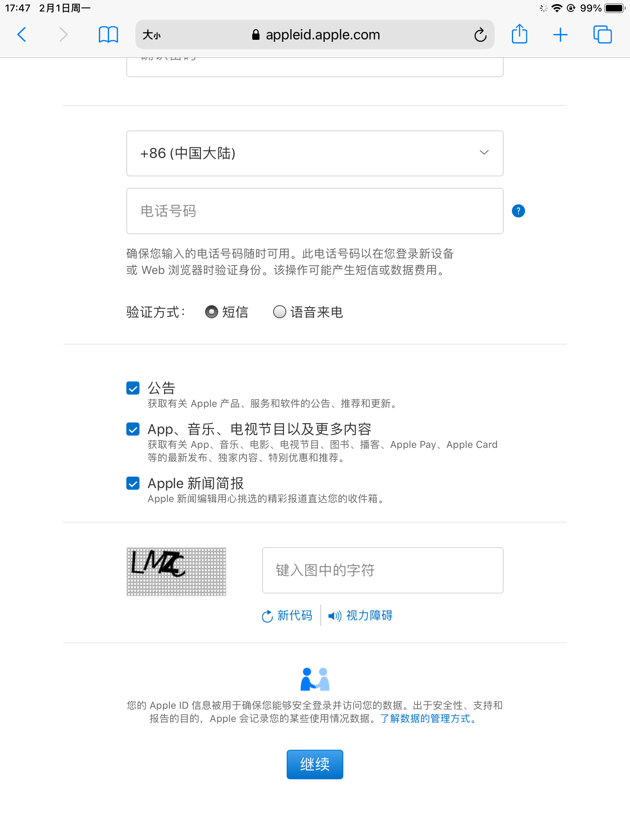Open 了解数据的管理方式 link
Image resolution: width=630 pixels, height=840 pixels.
[x=428, y=719]
